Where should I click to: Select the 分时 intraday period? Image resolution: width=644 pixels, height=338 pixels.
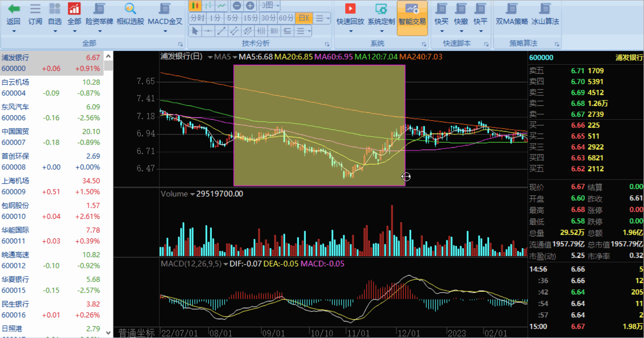[197, 18]
